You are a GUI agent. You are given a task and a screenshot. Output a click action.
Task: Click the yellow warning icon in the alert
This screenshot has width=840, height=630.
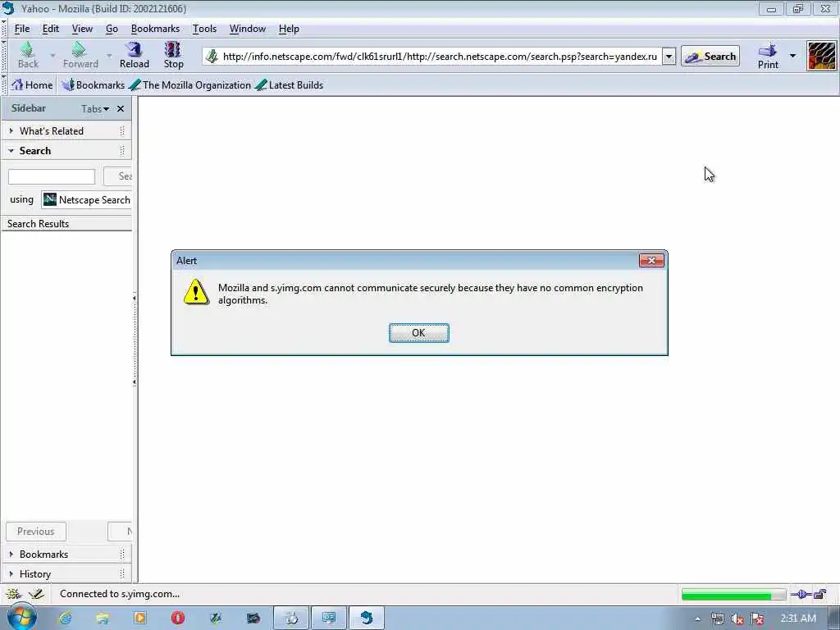pyautogui.click(x=196, y=291)
